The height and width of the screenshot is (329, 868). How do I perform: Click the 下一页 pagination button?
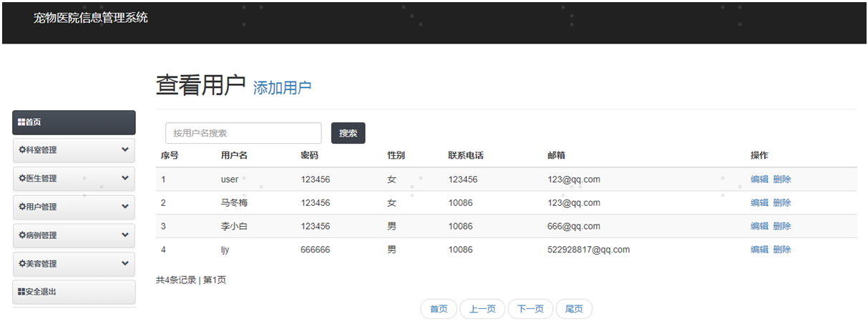[530, 309]
